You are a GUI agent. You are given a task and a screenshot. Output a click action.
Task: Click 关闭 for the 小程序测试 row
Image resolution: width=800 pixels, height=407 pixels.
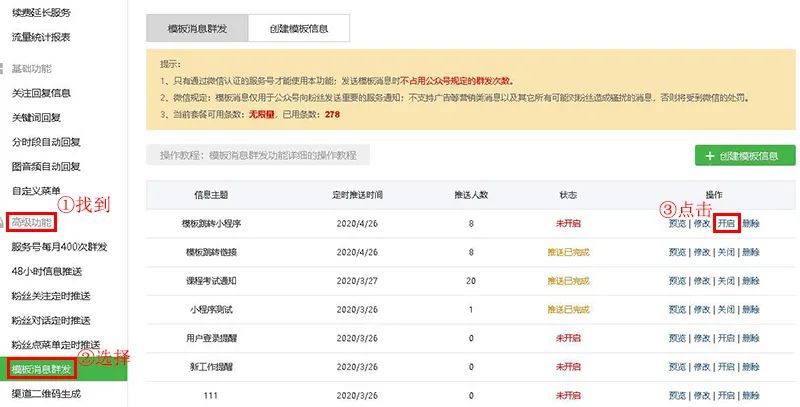point(727,310)
